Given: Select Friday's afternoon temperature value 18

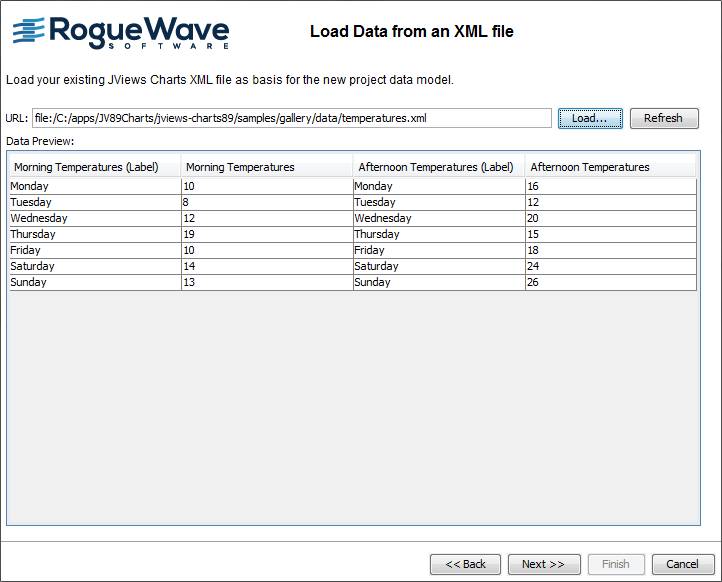Looking at the screenshot, I should pos(610,250).
